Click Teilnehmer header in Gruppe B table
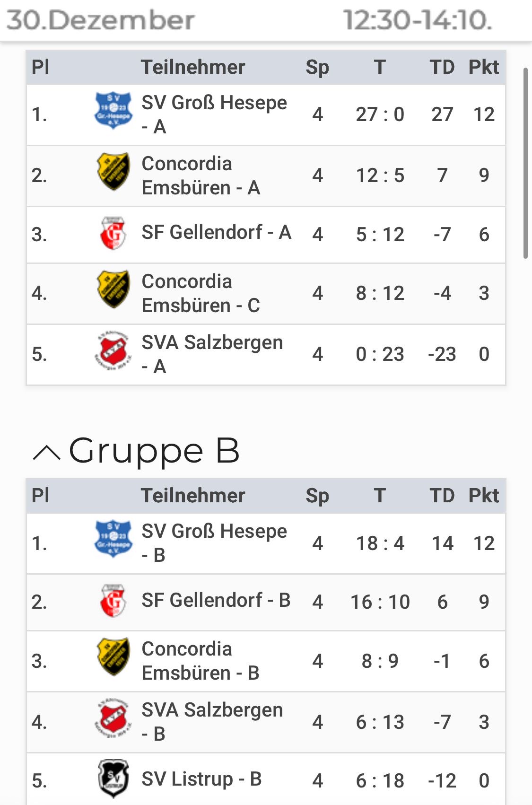Viewport: 532px width, 805px height. [193, 496]
